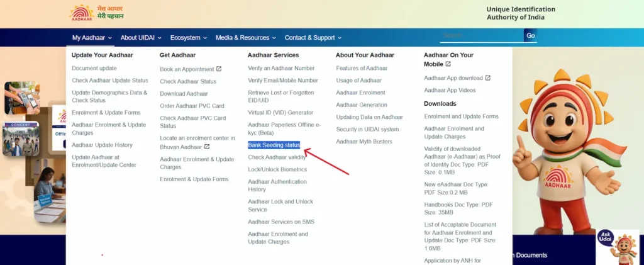Open Aadhaar Enrolment under About Your Aadhaar
This screenshot has height=265, width=644.
(360, 93)
